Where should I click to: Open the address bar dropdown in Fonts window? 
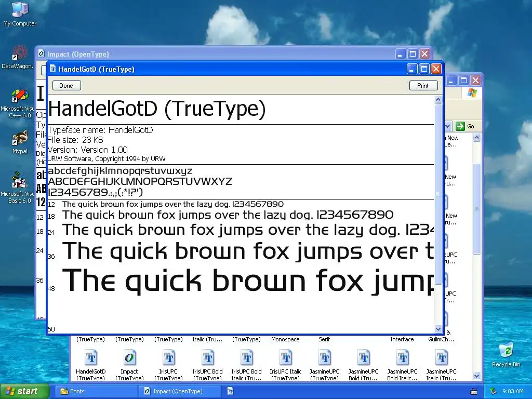point(447,126)
